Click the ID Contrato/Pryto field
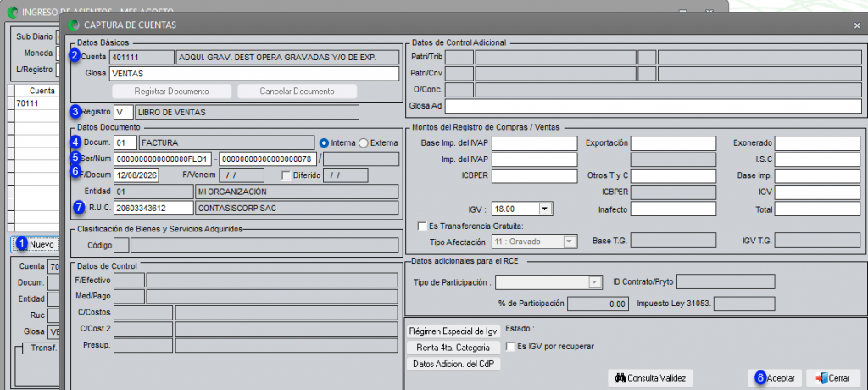Screen dimensions: 868x390 pos(726,282)
